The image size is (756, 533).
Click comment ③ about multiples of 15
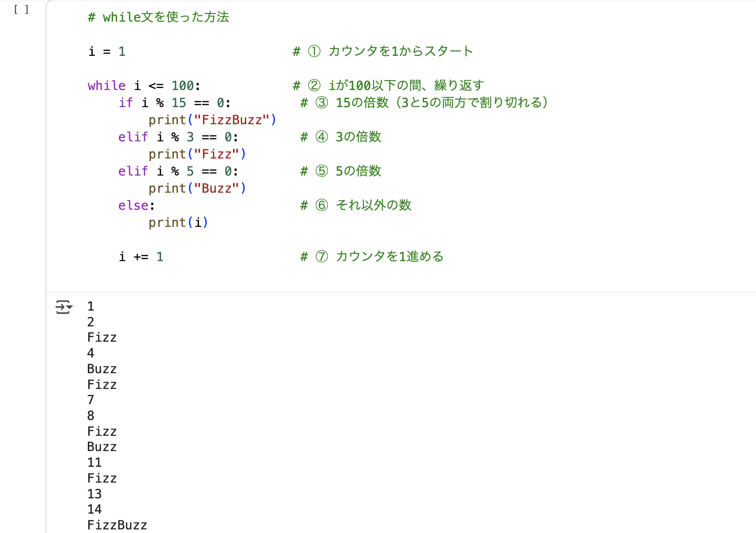coord(424,103)
